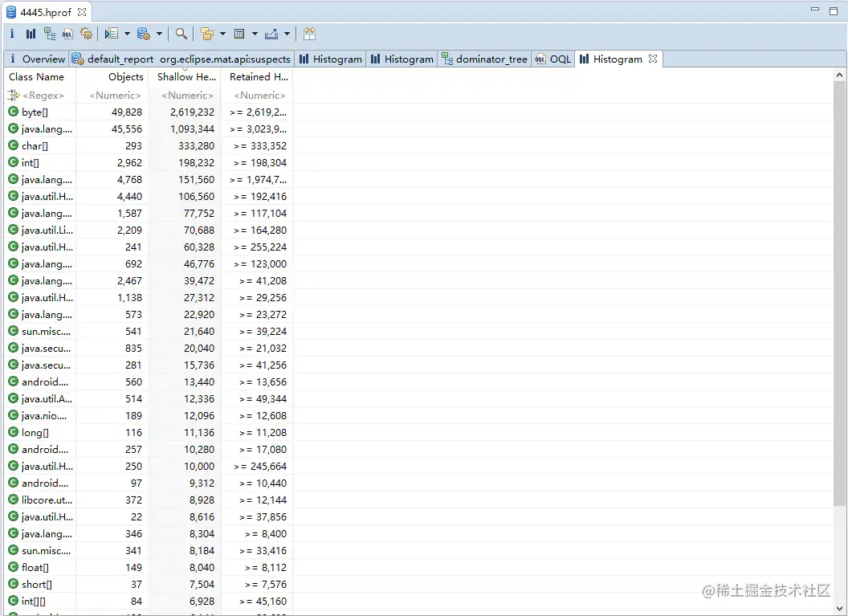Screen dimensions: 848x616
Task: Expand the export dropdown arrow
Action: [287, 34]
